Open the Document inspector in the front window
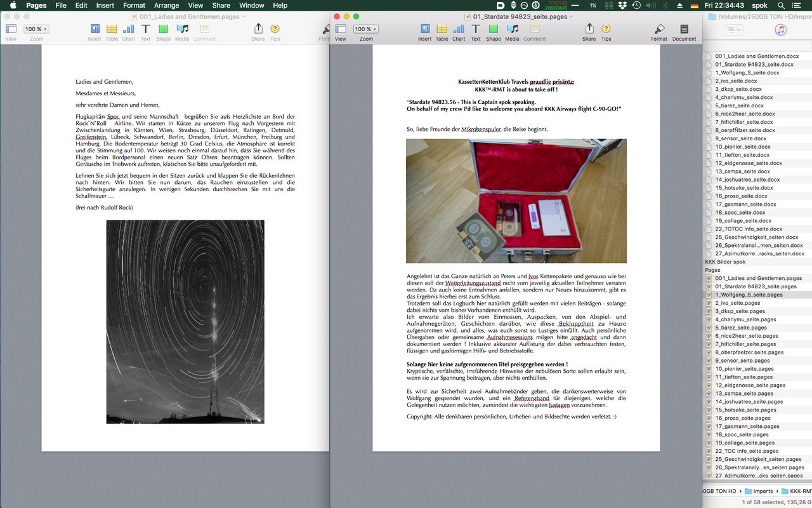This screenshot has height=508, width=812. tap(684, 29)
